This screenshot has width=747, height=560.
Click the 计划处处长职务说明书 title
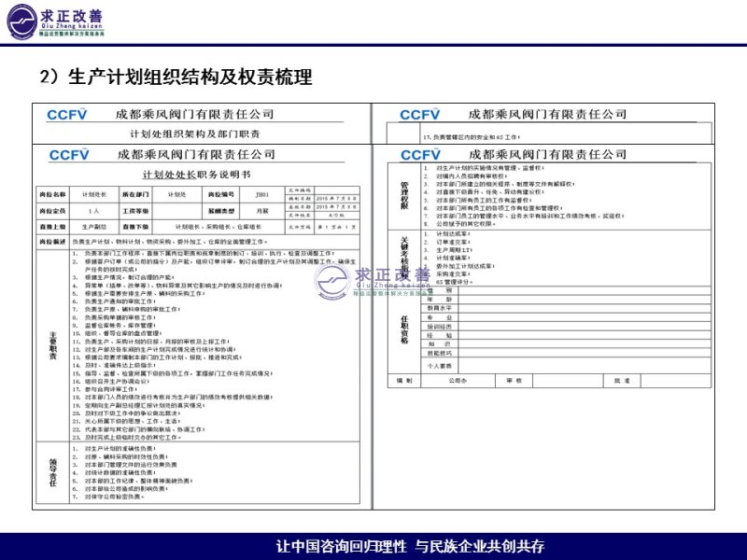click(195, 175)
